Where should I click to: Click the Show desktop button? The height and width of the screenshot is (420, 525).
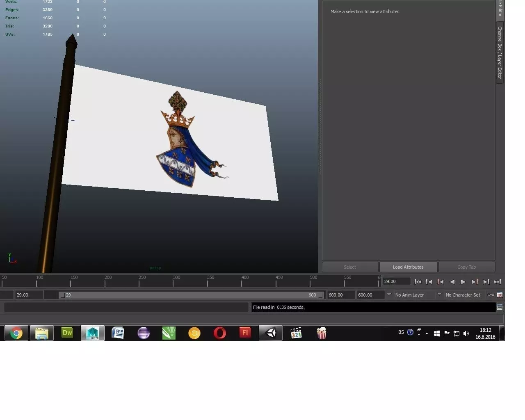click(502, 333)
